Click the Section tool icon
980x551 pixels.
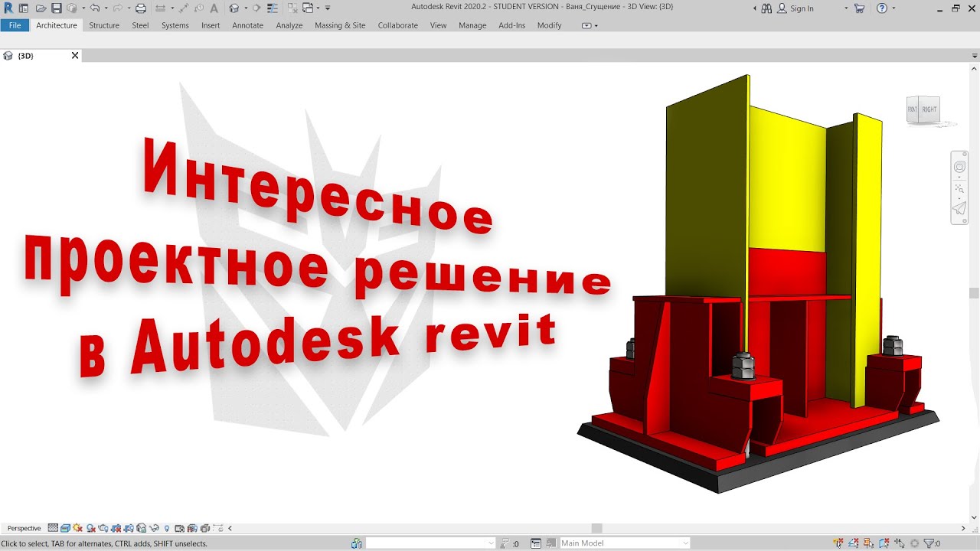[256, 8]
